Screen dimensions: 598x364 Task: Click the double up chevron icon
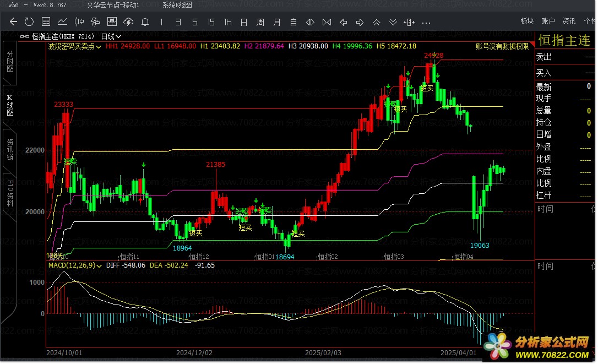(x=377, y=22)
